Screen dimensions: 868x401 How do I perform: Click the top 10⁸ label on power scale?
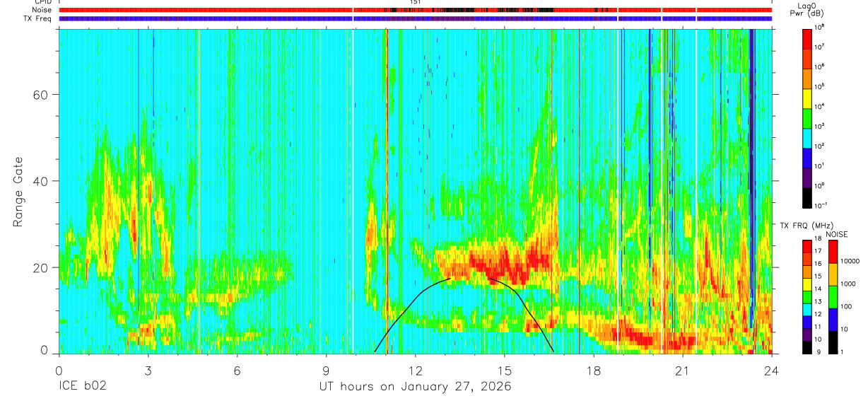coord(820,27)
